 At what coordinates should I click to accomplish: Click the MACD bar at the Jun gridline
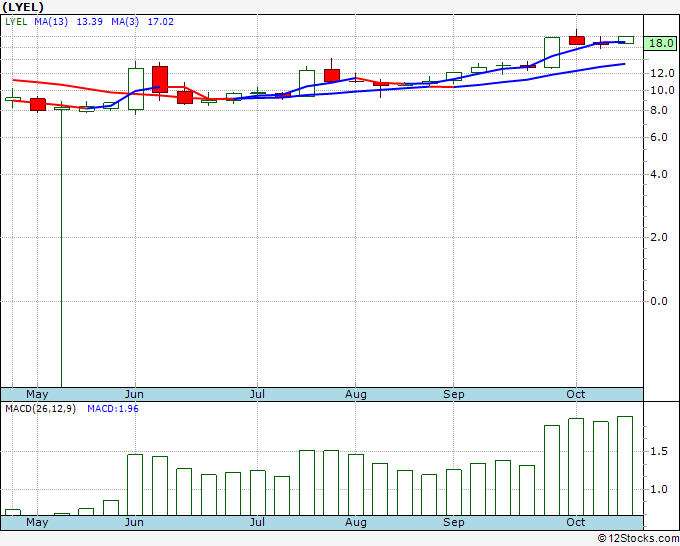click(135, 485)
